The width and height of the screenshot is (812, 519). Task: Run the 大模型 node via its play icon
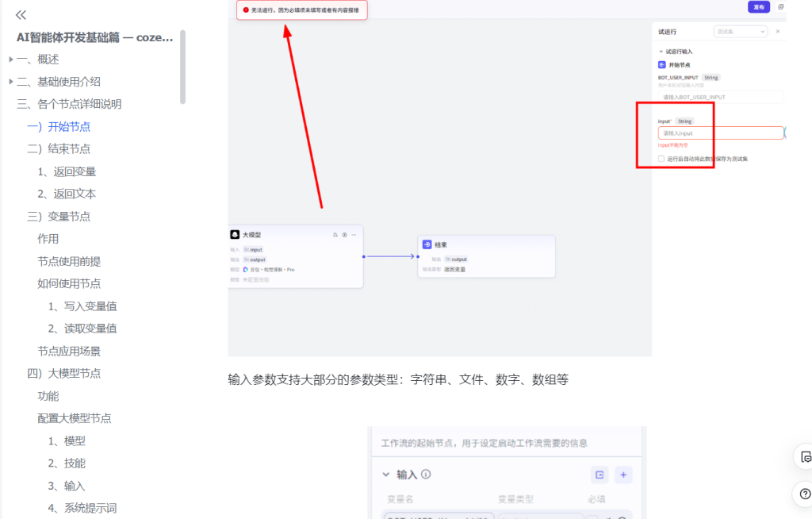click(x=335, y=235)
